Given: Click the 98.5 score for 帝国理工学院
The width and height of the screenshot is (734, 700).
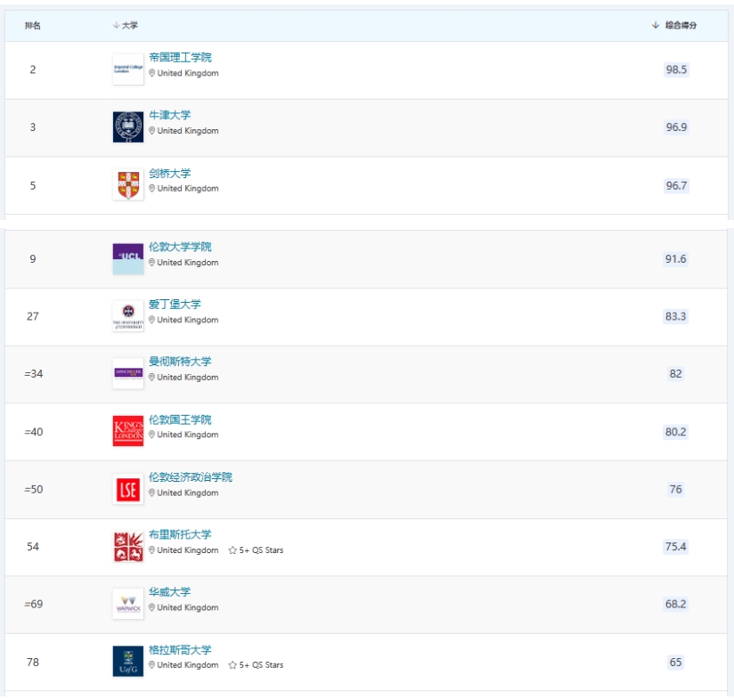Looking at the screenshot, I should [x=676, y=69].
